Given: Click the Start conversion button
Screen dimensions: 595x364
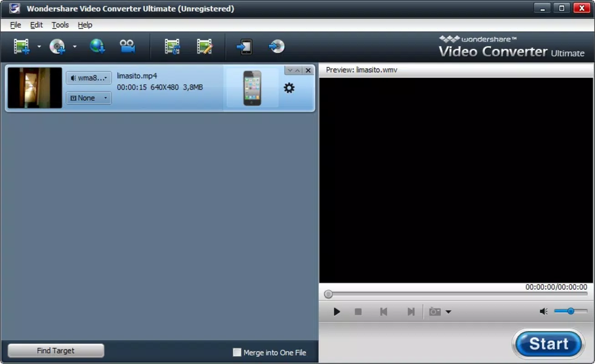Looking at the screenshot, I should [549, 344].
